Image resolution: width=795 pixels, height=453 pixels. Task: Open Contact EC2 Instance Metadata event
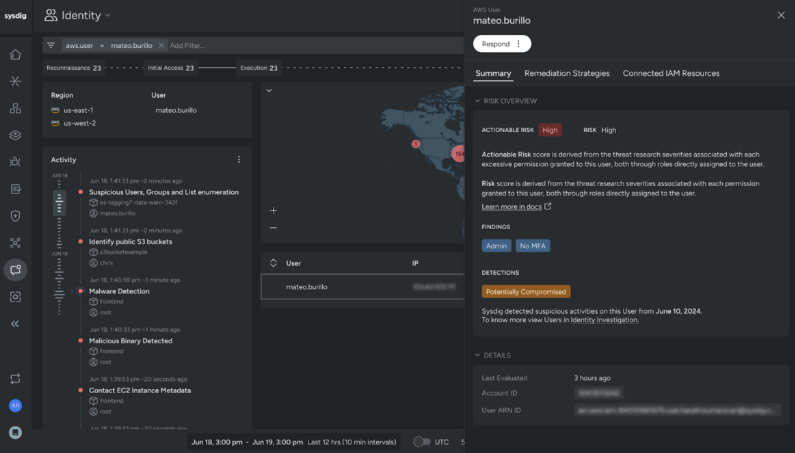[140, 390]
